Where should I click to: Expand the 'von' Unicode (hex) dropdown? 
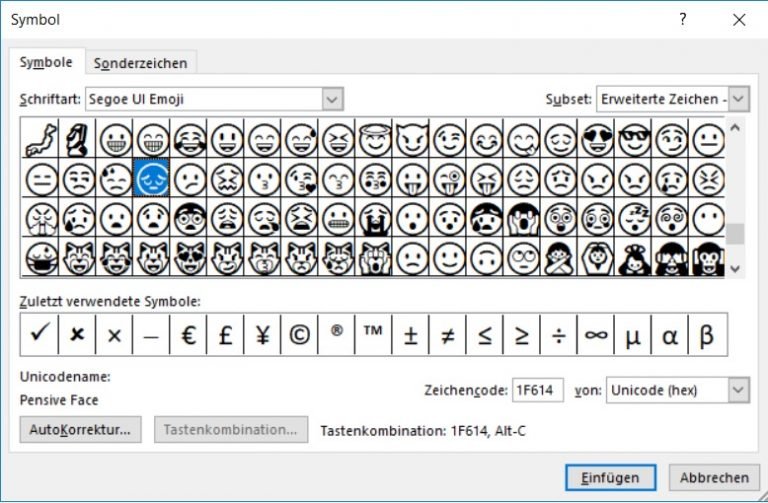click(x=739, y=390)
